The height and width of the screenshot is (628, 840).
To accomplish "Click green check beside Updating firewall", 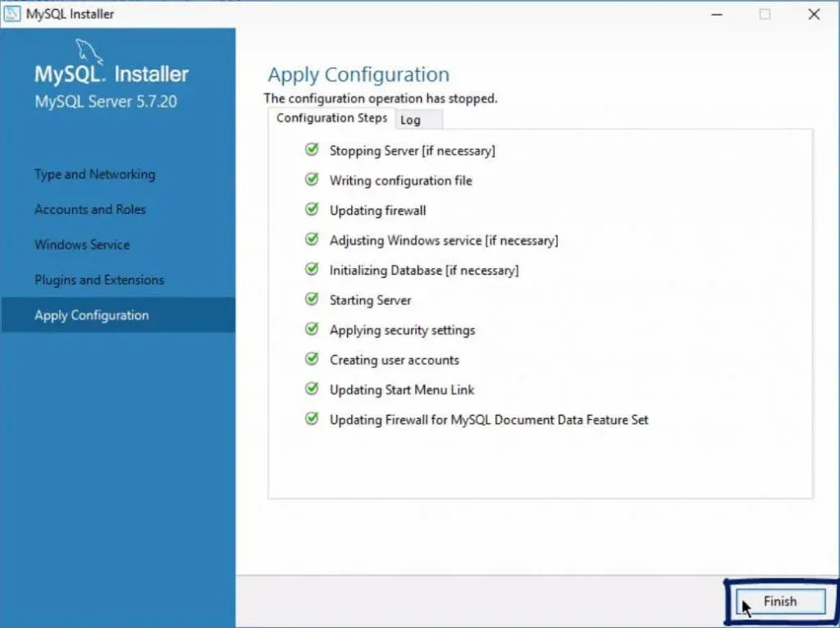I will (312, 210).
